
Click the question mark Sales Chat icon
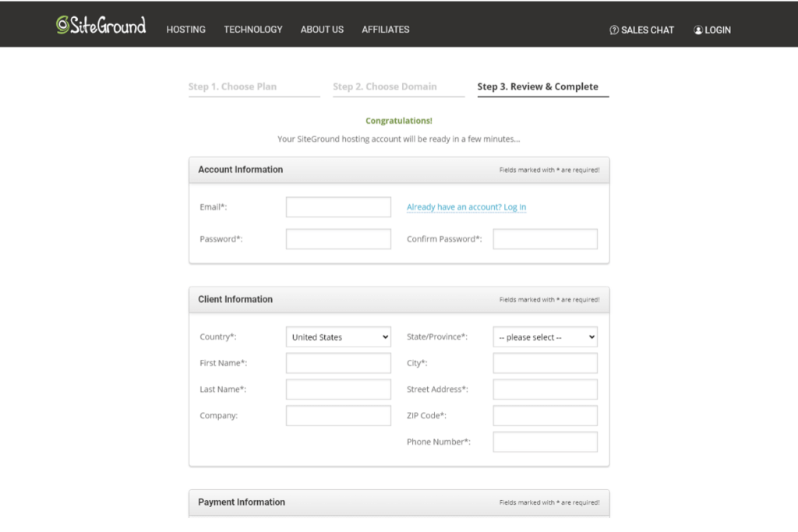pos(613,30)
